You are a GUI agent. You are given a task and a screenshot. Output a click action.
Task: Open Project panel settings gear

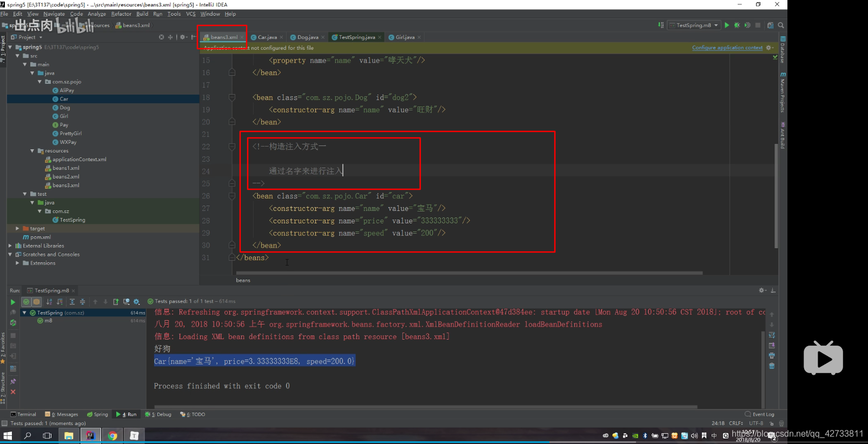pyautogui.click(x=183, y=37)
